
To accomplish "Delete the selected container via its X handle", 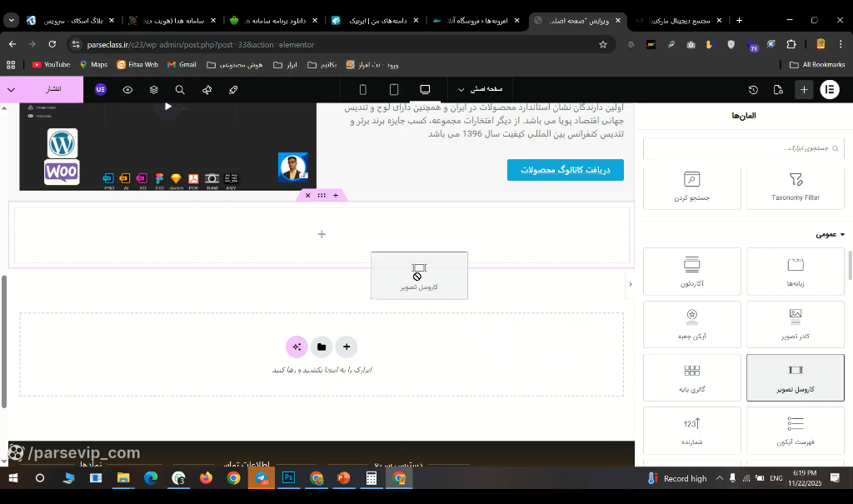I will (x=308, y=196).
